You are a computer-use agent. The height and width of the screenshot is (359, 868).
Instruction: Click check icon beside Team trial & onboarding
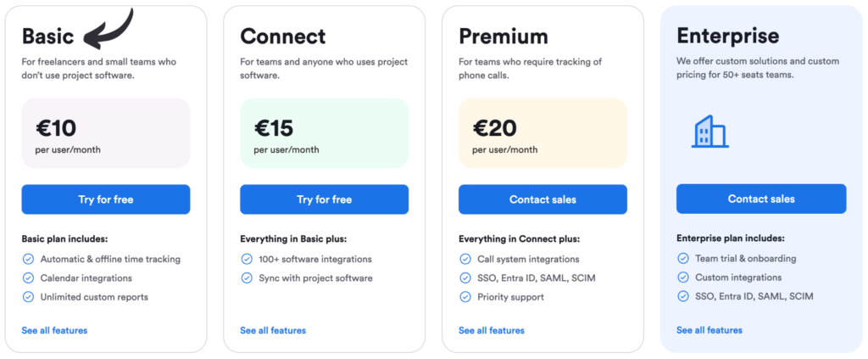click(683, 258)
